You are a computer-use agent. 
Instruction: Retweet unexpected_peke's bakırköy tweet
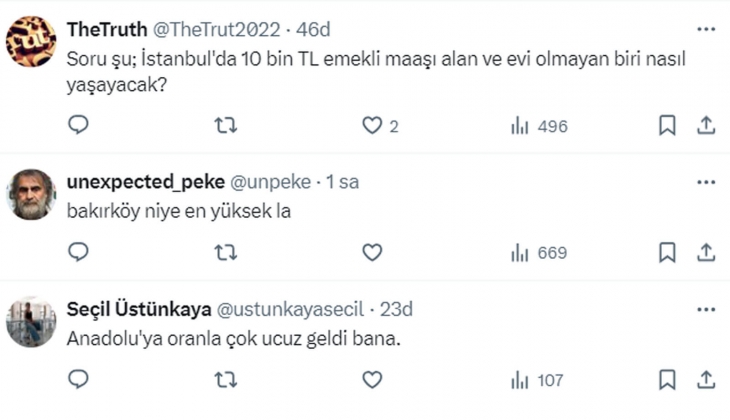coord(226,253)
